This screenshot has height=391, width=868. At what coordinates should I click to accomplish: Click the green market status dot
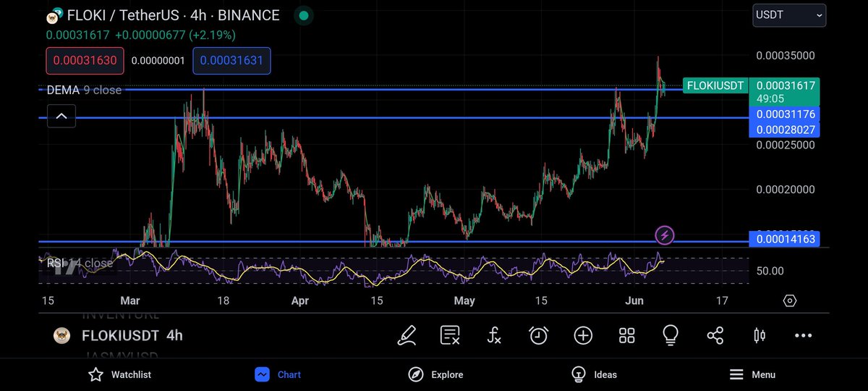tap(304, 15)
